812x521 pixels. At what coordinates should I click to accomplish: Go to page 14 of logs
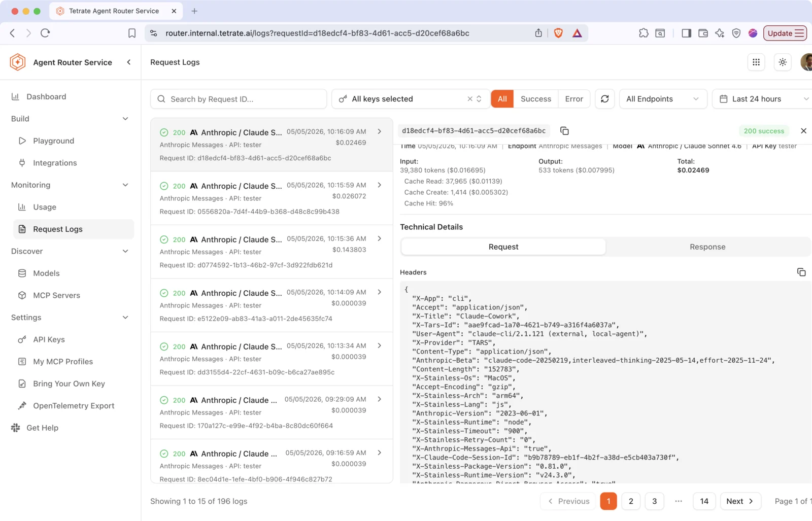click(x=704, y=501)
